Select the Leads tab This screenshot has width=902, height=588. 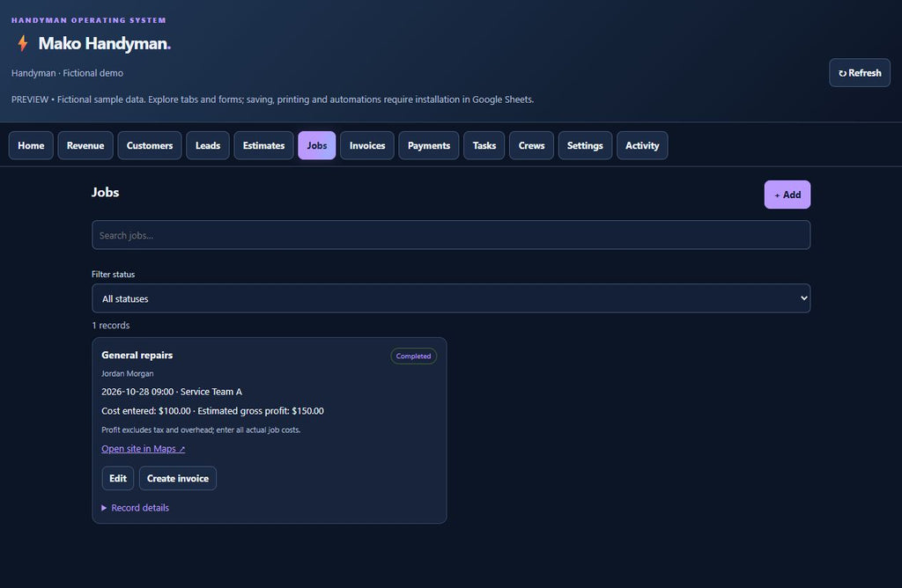click(208, 145)
